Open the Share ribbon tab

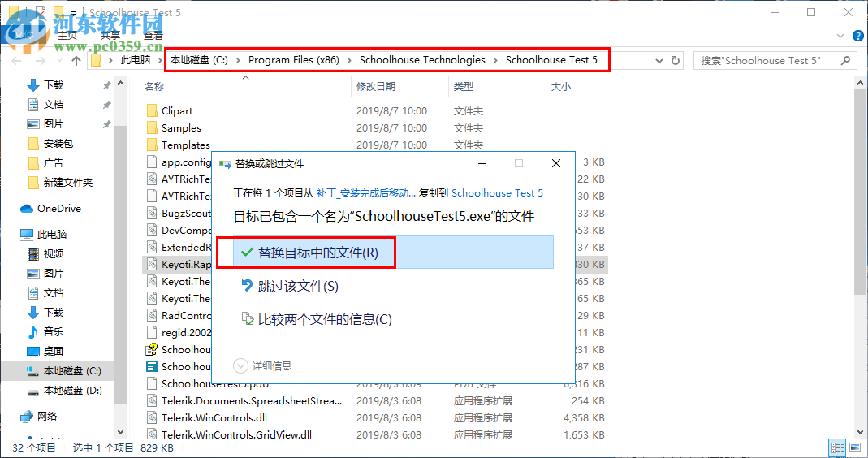(110, 36)
